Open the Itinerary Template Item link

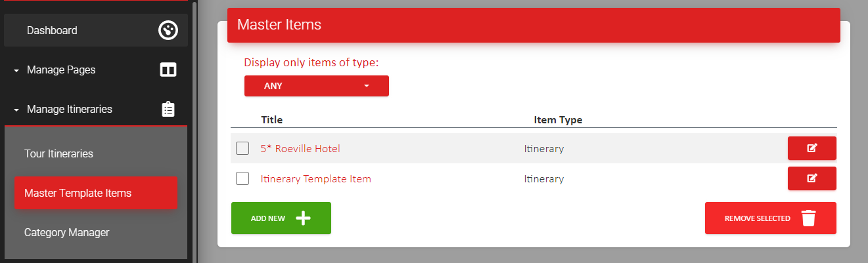coord(316,178)
